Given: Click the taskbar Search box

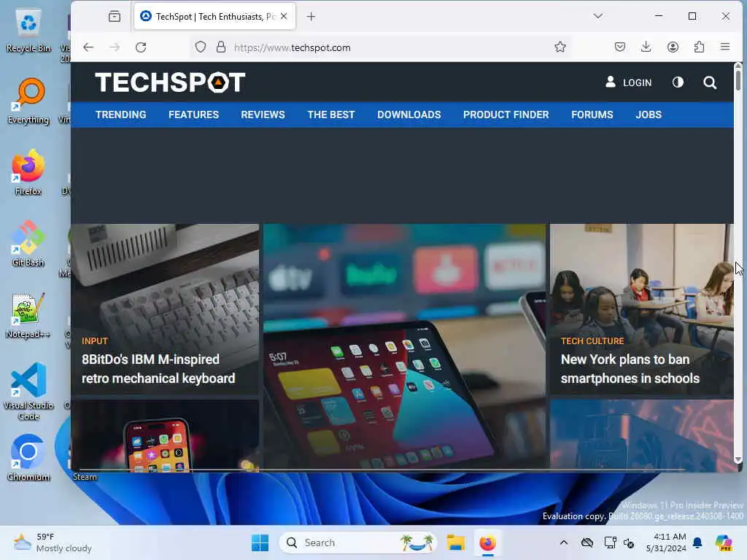Looking at the screenshot, I should 357,542.
